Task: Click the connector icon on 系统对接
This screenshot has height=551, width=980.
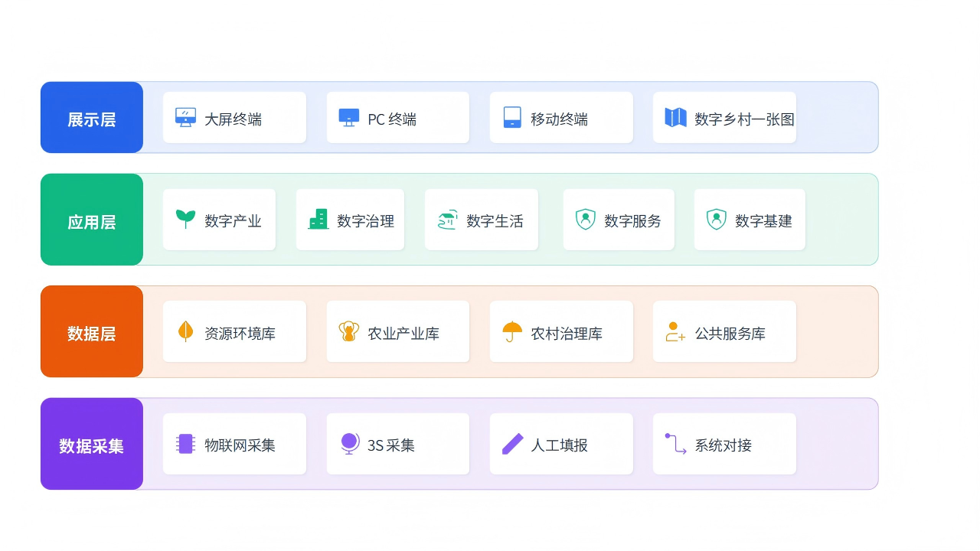Action: coord(675,444)
